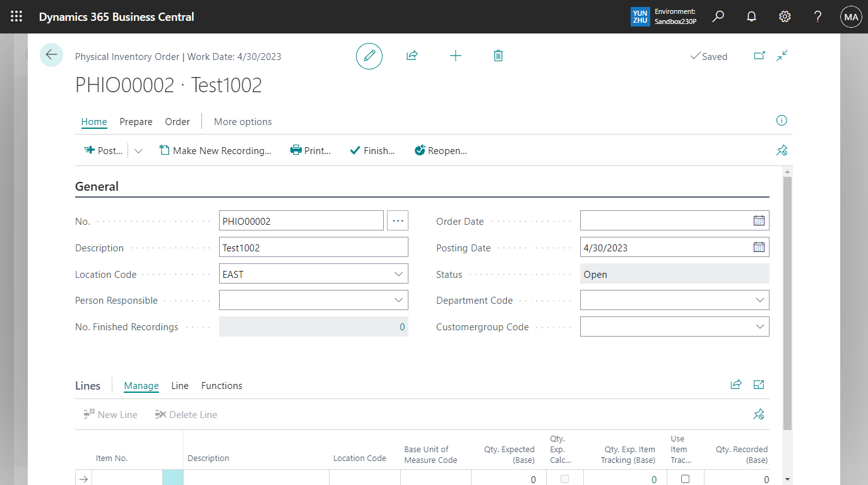Open the app launcher waffle icon

(x=16, y=17)
